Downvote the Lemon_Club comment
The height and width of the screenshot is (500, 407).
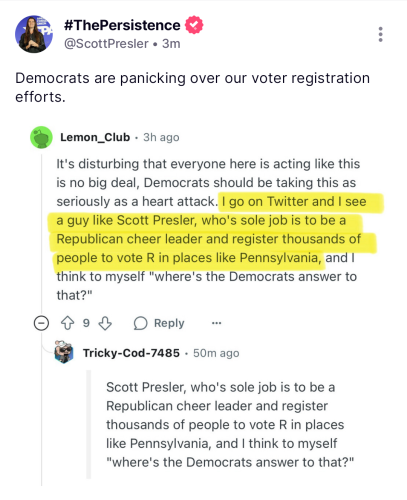click(x=105, y=323)
